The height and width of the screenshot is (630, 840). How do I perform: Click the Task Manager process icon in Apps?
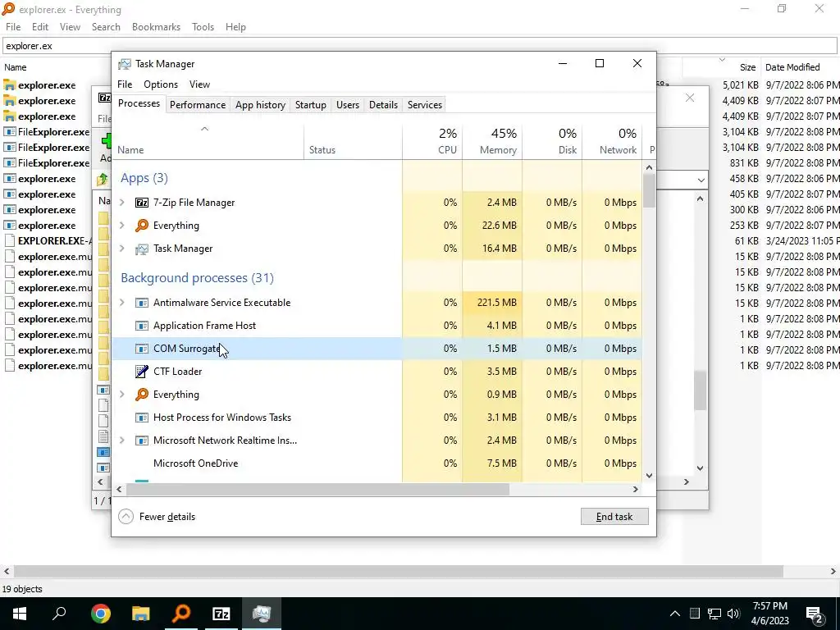141,249
